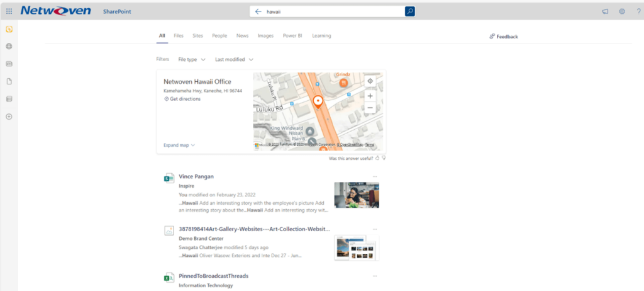644x291 pixels.
Task: Click the SharePoint list icon beside Vince Pangan
Action: coord(169,178)
